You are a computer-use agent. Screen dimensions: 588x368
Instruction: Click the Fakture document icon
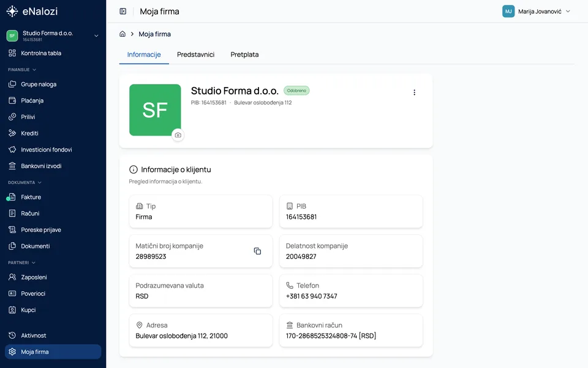pyautogui.click(x=12, y=197)
